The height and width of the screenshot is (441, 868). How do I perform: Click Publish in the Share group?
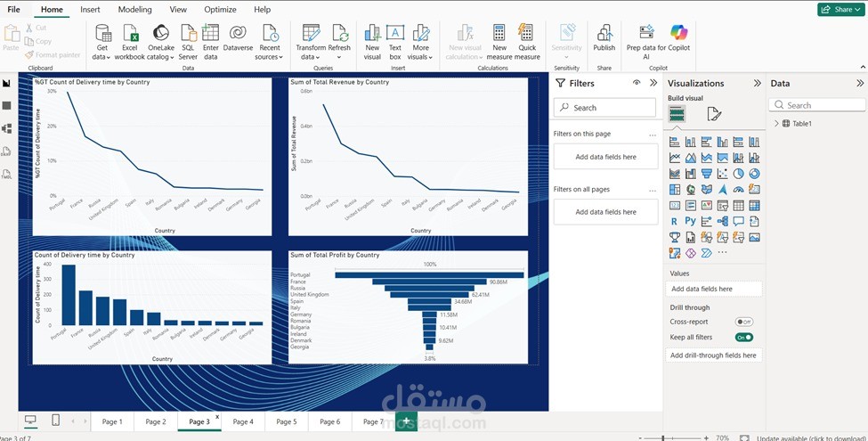pos(604,37)
